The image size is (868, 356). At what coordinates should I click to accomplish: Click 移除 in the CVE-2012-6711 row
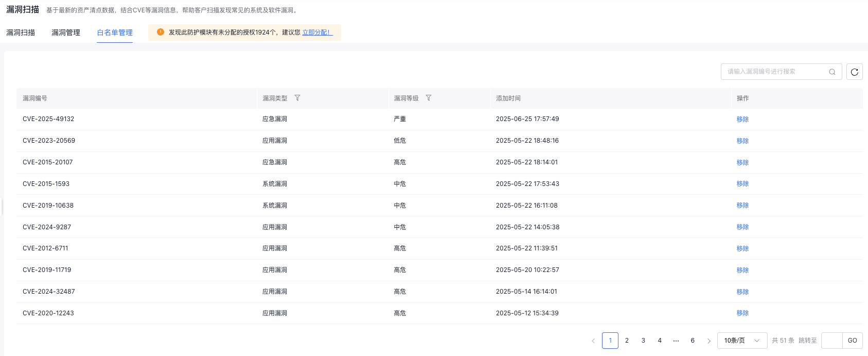742,248
